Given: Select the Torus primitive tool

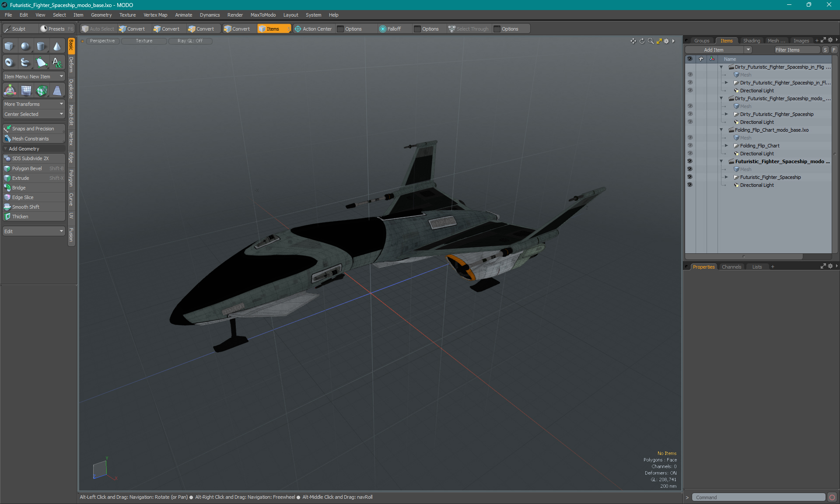Looking at the screenshot, I should (x=9, y=63).
